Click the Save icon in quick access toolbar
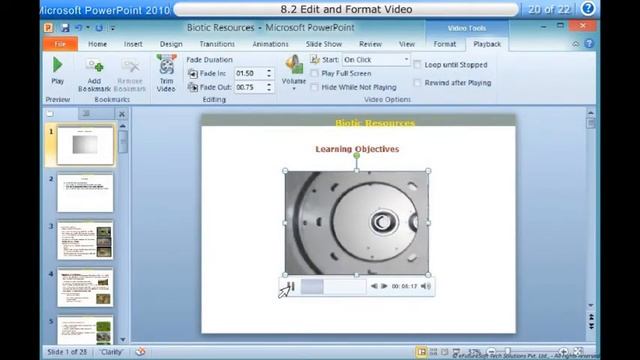Image resolution: width=640 pixels, height=360 pixels. [x=65, y=28]
